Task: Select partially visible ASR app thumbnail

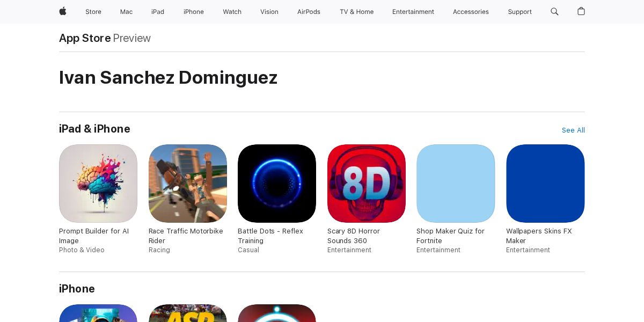Action: pos(188,313)
